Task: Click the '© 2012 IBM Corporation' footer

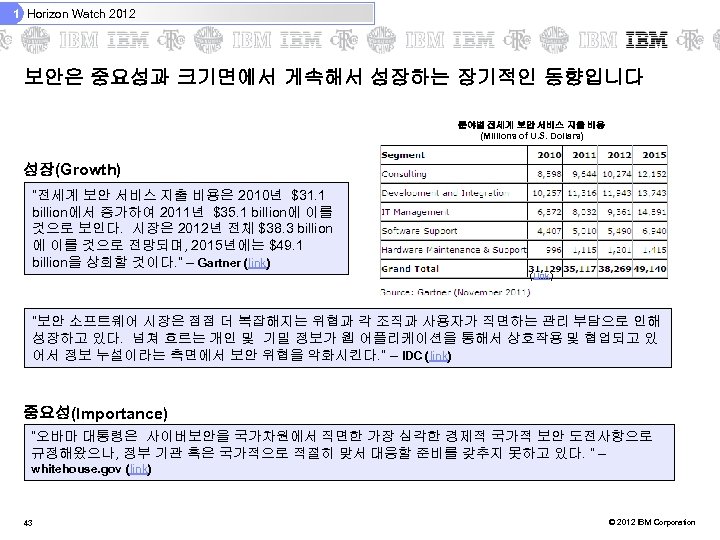Action: pos(652,522)
